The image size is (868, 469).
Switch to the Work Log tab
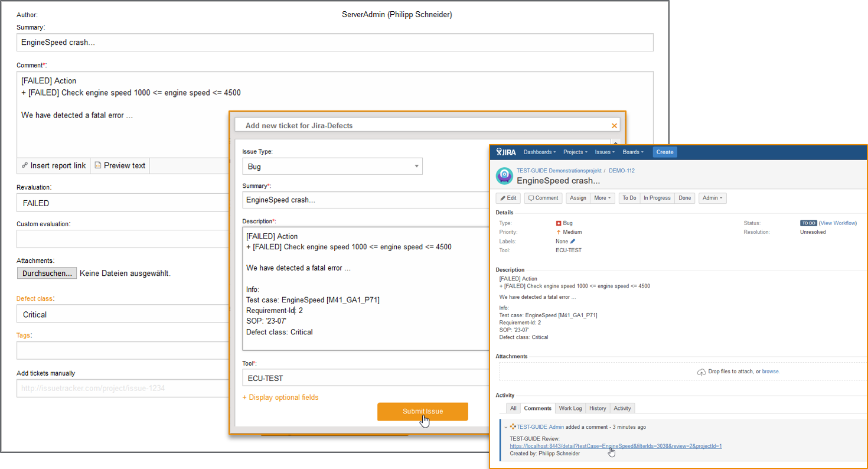click(x=570, y=408)
